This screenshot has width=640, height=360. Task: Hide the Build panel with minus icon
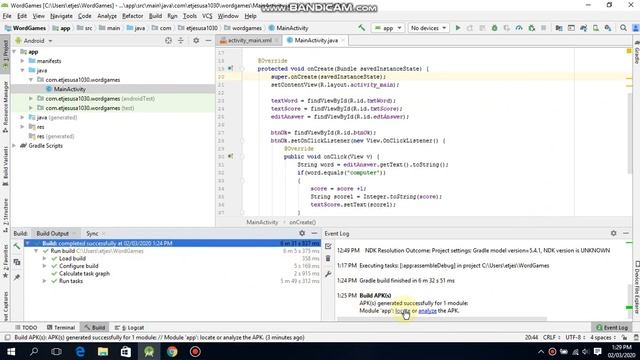pyautogui.click(x=314, y=233)
